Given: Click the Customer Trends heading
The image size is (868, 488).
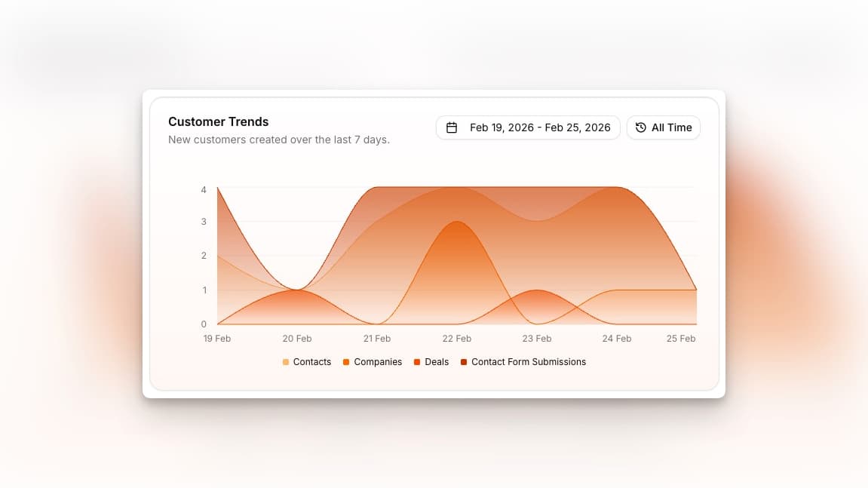Looking at the screenshot, I should coord(218,121).
